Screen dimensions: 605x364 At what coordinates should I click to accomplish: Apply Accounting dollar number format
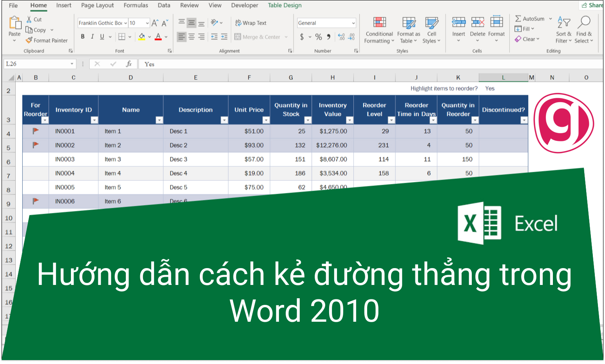tap(302, 37)
